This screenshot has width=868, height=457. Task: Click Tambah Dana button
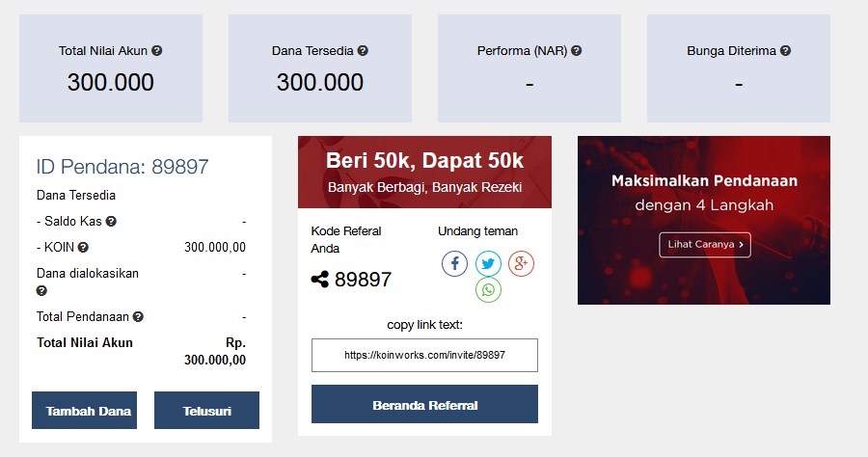(84, 411)
